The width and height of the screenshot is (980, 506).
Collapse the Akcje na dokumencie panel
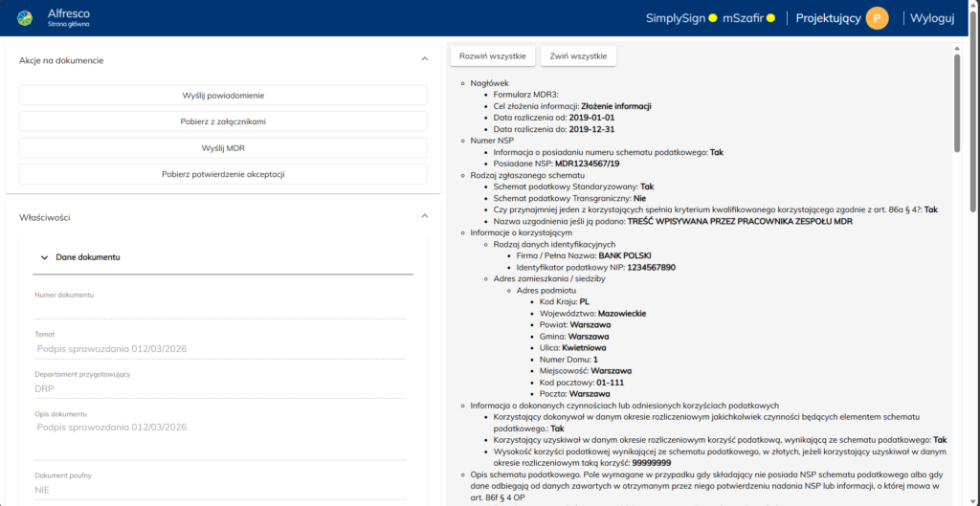click(425, 59)
